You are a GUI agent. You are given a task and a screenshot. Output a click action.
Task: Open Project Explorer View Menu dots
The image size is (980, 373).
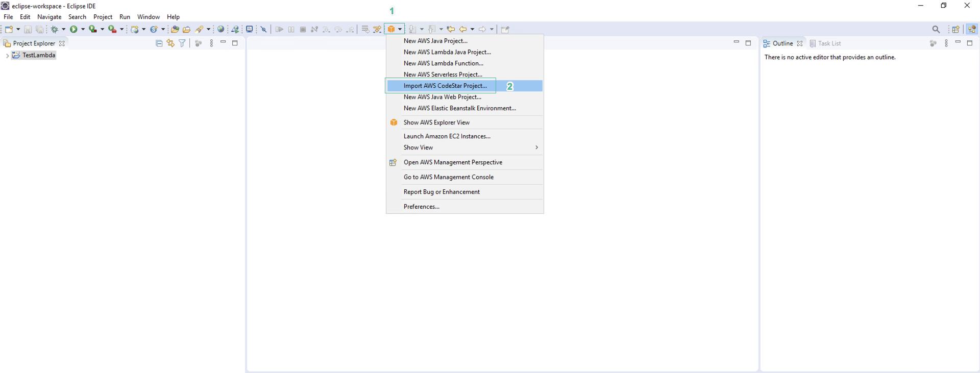click(211, 43)
